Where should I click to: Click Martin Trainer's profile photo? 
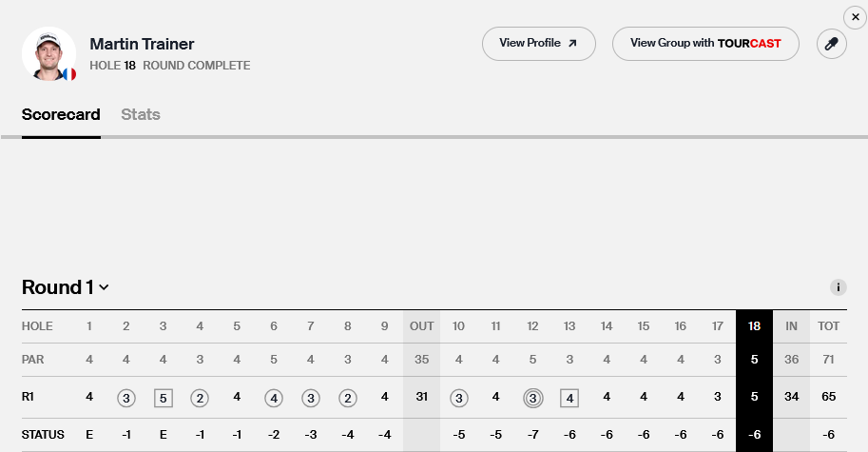coord(47,52)
